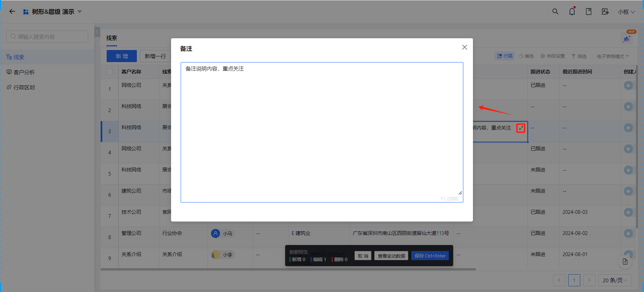
Task: Open the 20 条/页 page size dropdown
Action: point(615,280)
